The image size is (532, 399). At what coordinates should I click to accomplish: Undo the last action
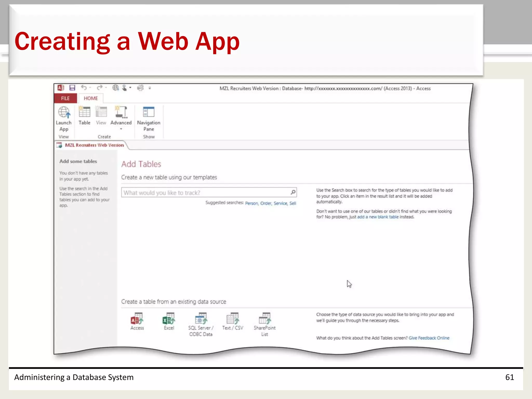tap(84, 88)
